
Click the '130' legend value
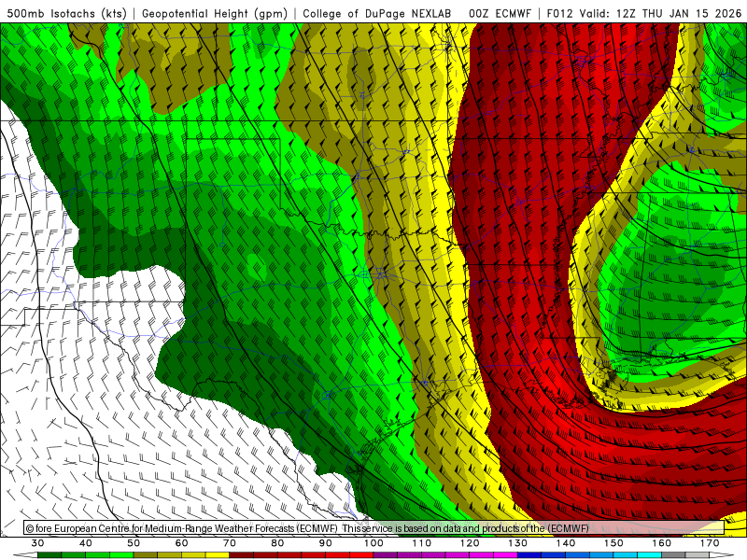pyautogui.click(x=518, y=543)
